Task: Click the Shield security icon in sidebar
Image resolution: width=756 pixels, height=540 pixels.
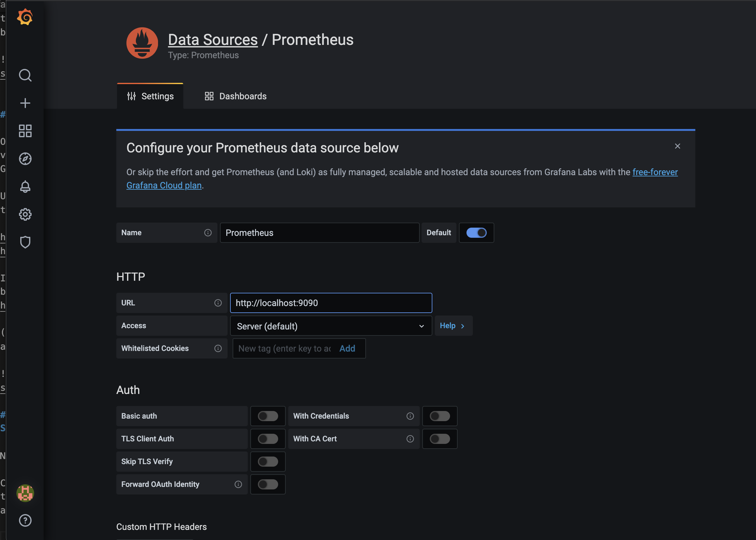Action: 26,241
